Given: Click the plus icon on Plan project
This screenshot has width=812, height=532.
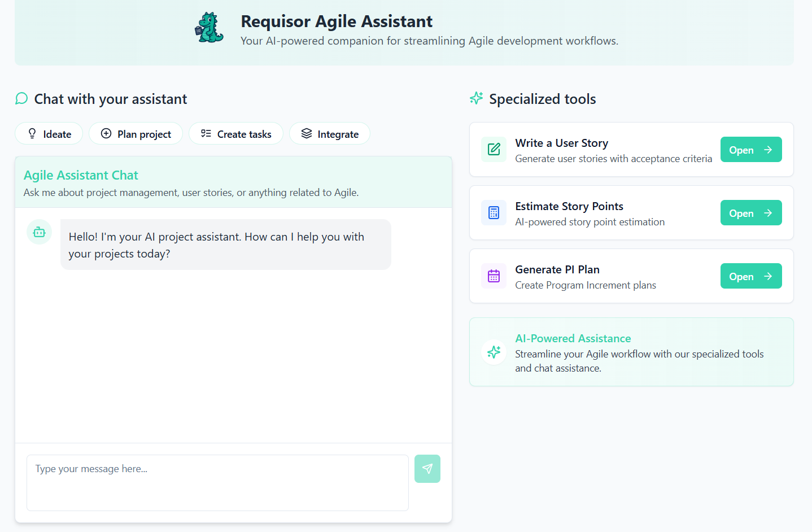Looking at the screenshot, I should 106,133.
